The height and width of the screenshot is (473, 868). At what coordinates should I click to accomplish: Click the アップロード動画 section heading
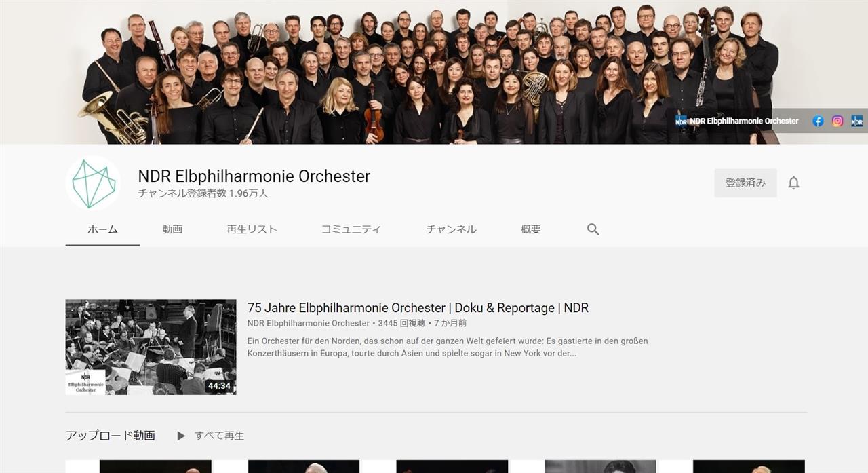click(111, 436)
